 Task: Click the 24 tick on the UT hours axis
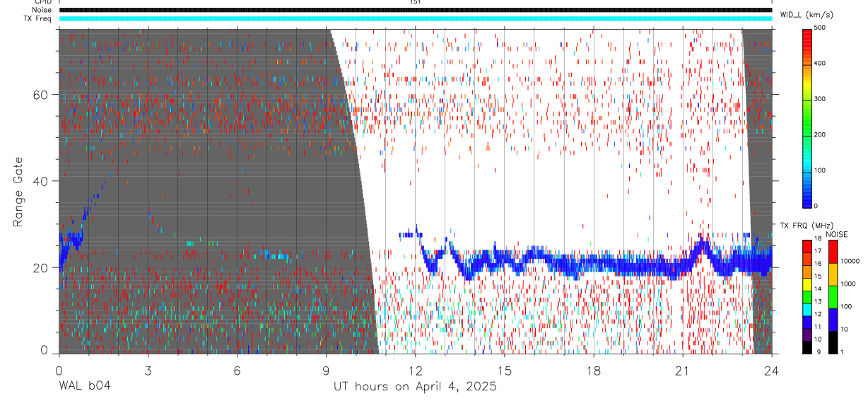tap(772, 370)
